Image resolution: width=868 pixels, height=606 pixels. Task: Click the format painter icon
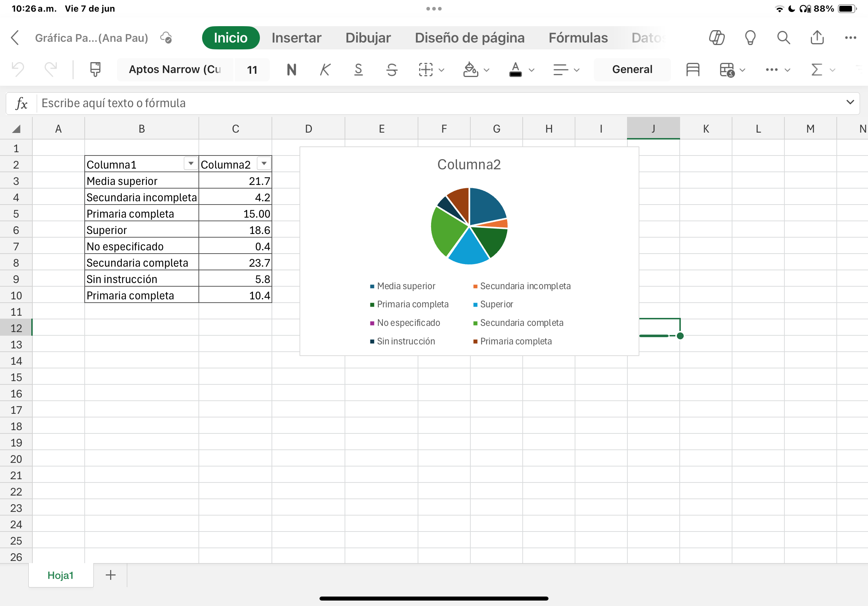[95, 69]
